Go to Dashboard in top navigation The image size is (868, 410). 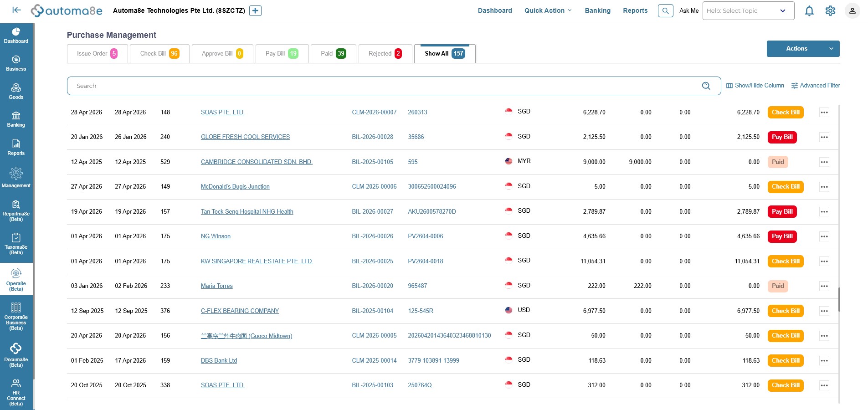click(x=495, y=10)
